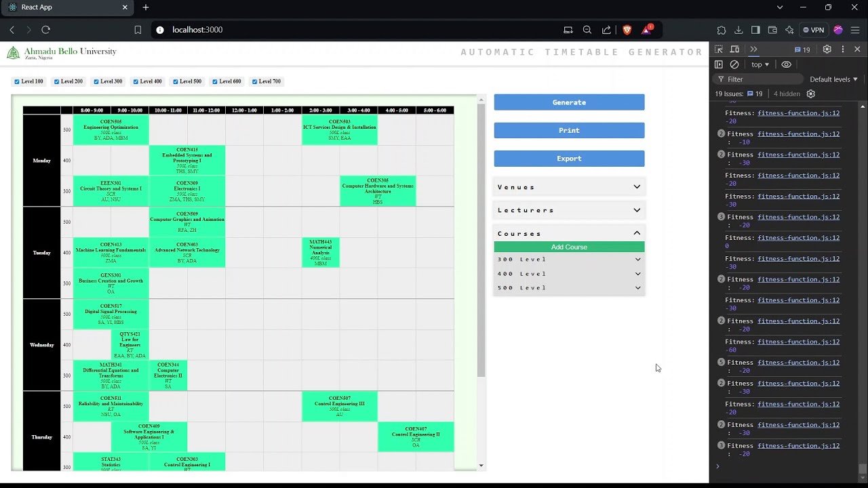Click the Print button

click(x=569, y=130)
